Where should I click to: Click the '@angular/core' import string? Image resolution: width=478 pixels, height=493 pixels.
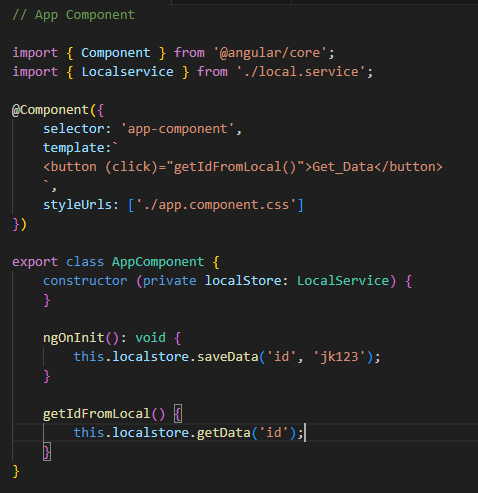[270, 53]
